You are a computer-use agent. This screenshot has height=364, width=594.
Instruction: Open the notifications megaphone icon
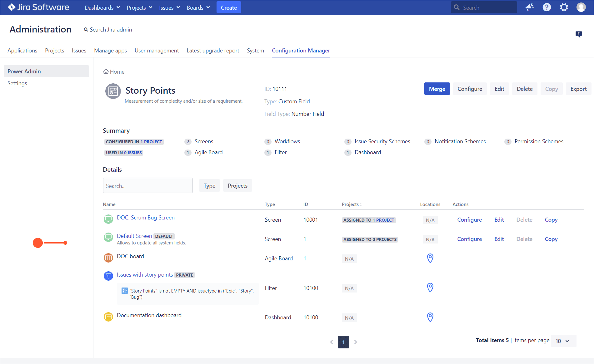(x=530, y=7)
